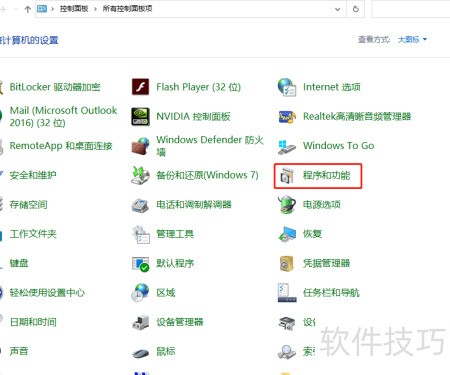The width and height of the screenshot is (450, 375).
Task: Click the 区域 globe-and-clock icon
Action: 140,293
